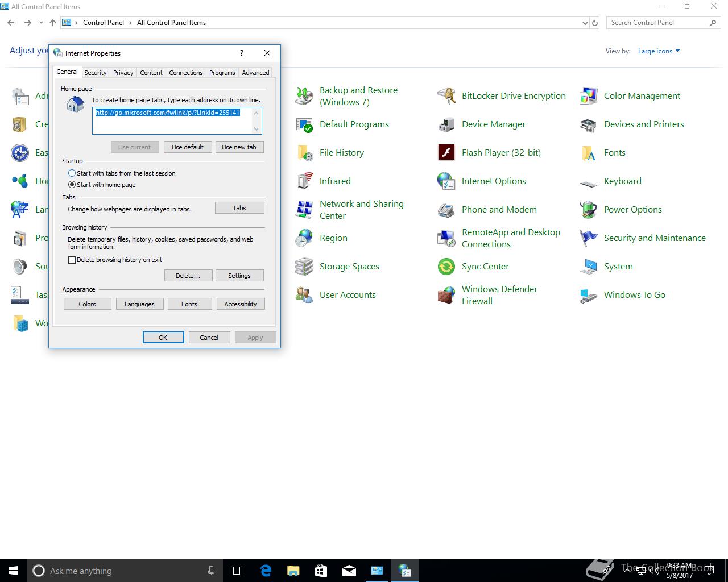Image resolution: width=728 pixels, height=582 pixels.
Task: Refresh the Control Panel address bar
Action: (x=595, y=23)
